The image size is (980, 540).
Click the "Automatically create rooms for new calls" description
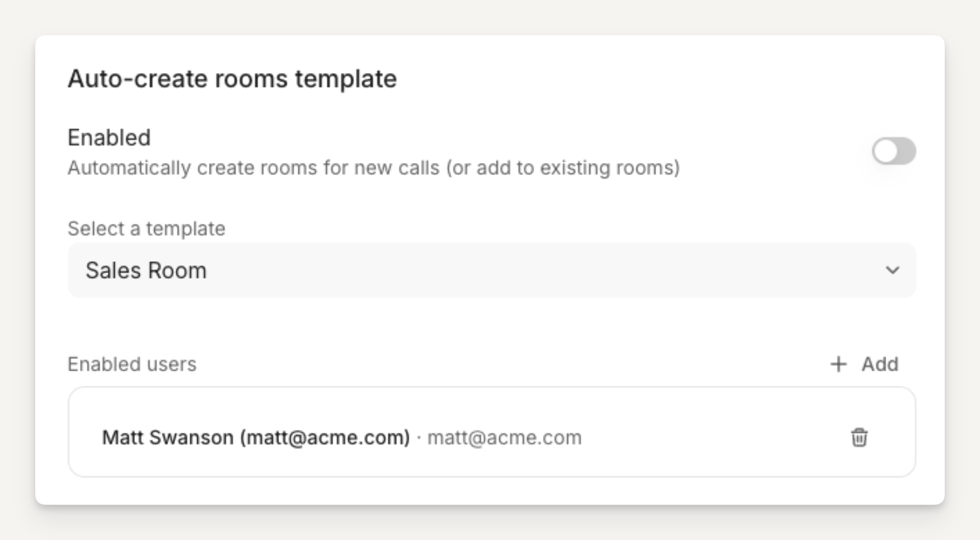pyautogui.click(x=253, y=168)
